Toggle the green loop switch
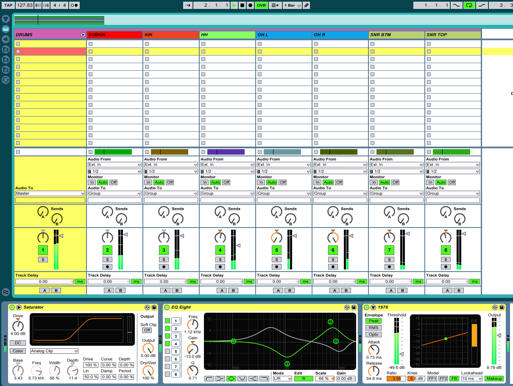 tap(469, 5)
